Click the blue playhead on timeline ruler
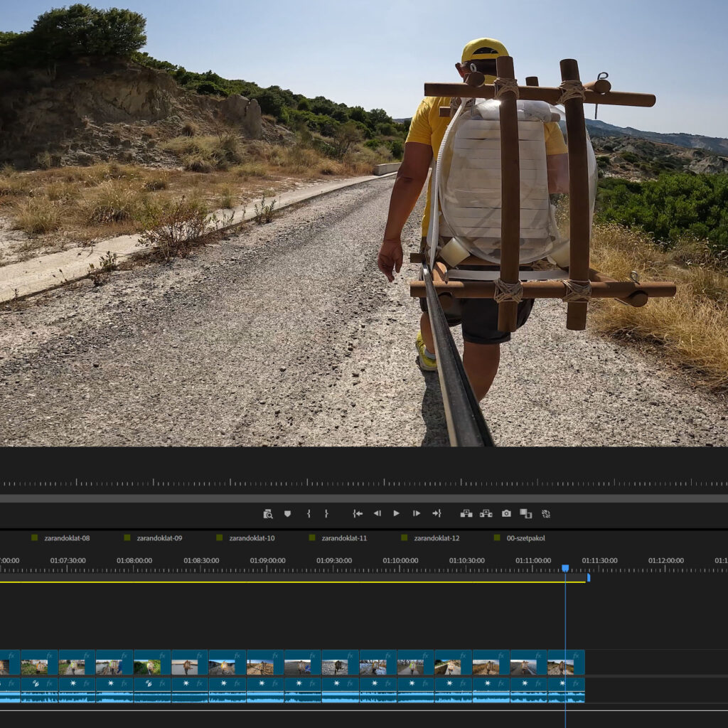 coord(565,568)
